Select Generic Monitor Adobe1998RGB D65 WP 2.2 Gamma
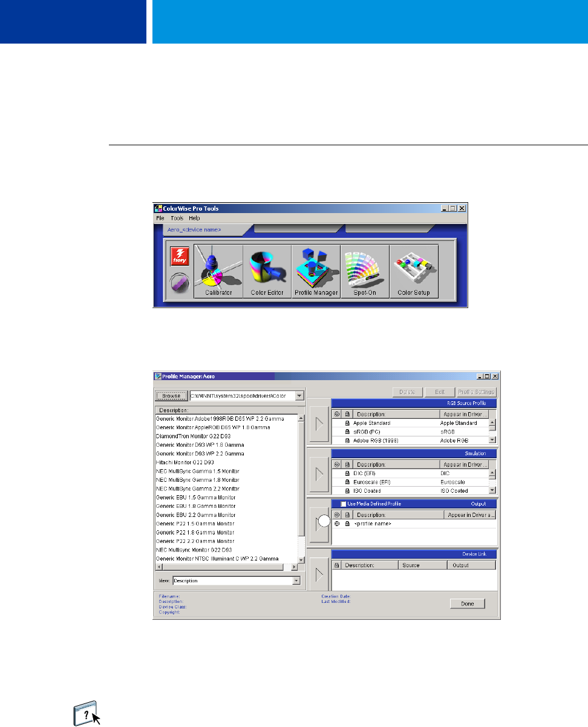 220,418
